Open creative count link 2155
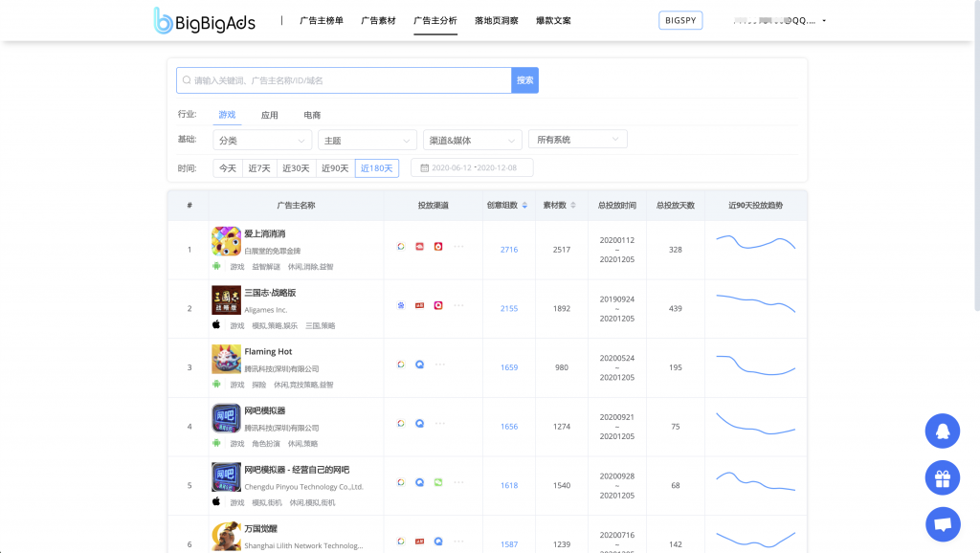Viewport: 980px width, 553px height. tap(509, 308)
